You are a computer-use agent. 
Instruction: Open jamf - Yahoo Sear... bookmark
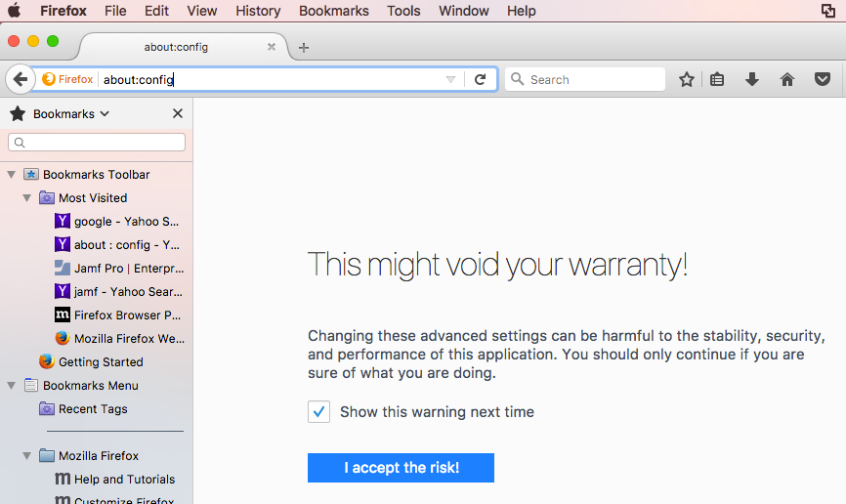click(119, 292)
